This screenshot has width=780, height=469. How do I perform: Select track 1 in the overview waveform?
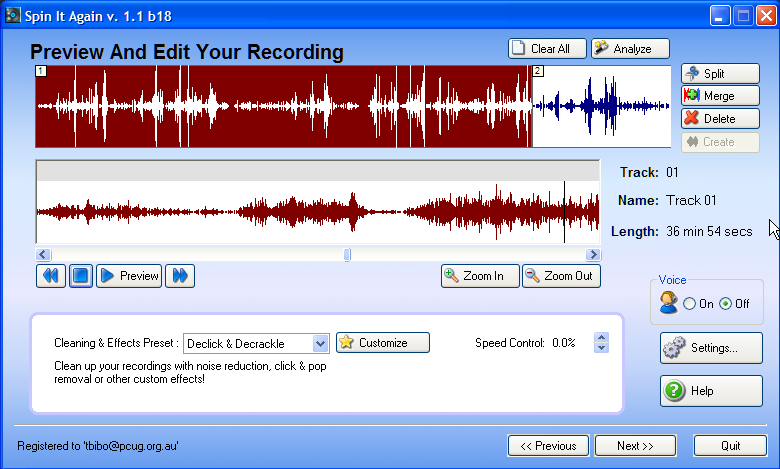pyautogui.click(x=284, y=106)
